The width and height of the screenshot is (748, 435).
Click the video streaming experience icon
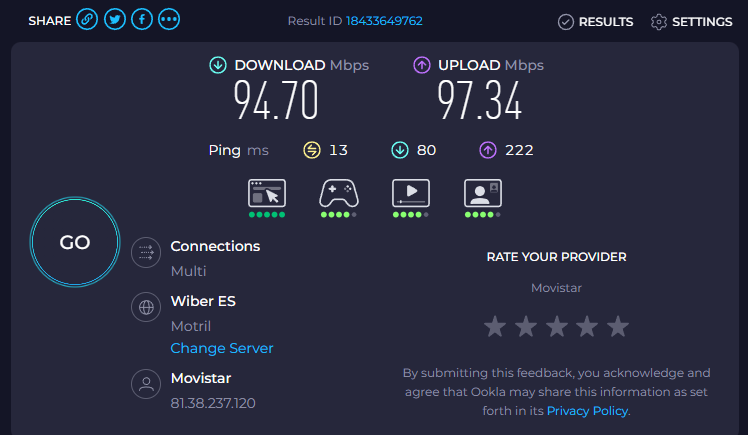(x=410, y=193)
